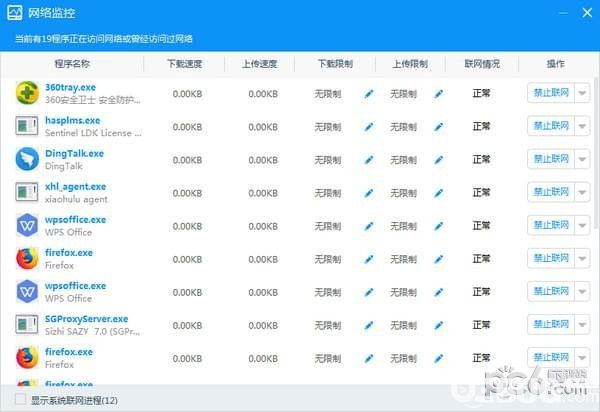Select the hasplms.exe program name
The width and height of the screenshot is (600, 412).
pyautogui.click(x=73, y=121)
